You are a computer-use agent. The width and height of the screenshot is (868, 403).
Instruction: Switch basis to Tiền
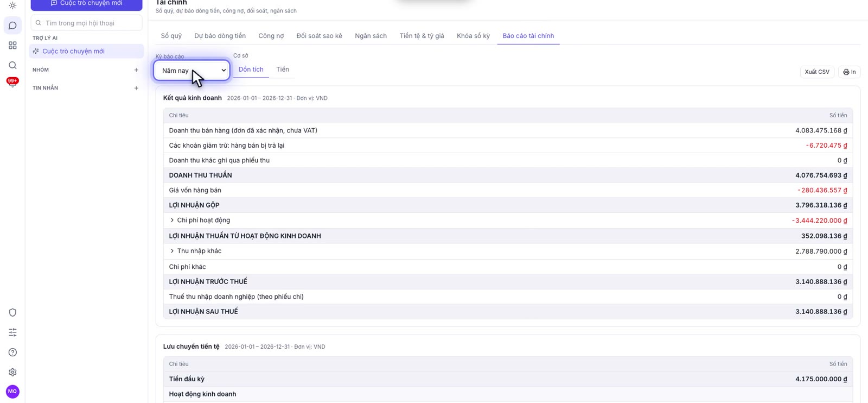coord(283,70)
